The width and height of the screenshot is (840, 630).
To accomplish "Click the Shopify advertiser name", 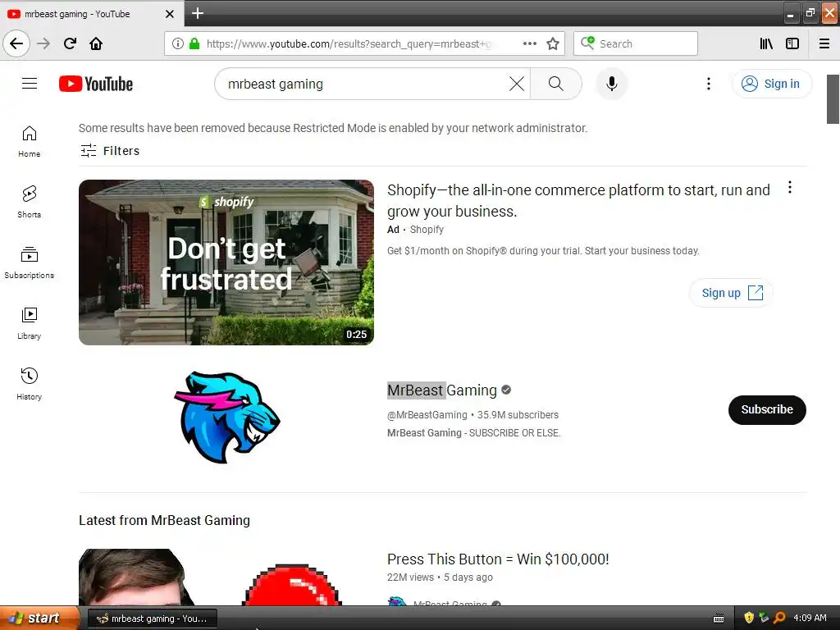I will pyautogui.click(x=427, y=230).
